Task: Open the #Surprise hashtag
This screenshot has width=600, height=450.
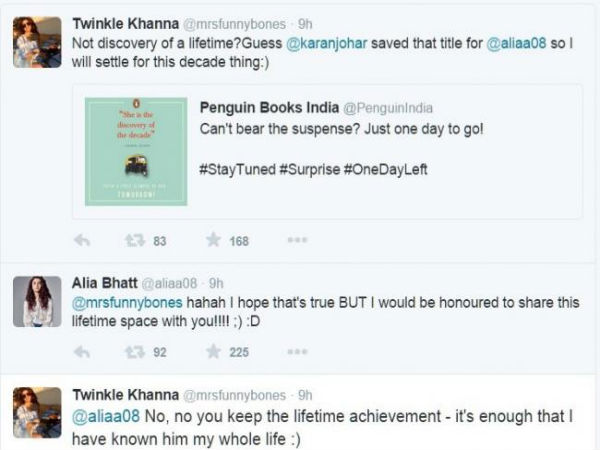Action: tap(310, 169)
